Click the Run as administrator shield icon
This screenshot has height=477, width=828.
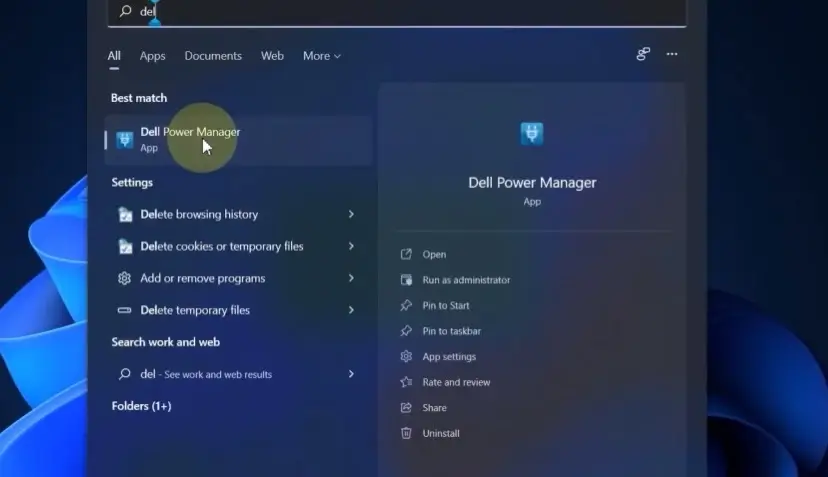pyautogui.click(x=406, y=280)
